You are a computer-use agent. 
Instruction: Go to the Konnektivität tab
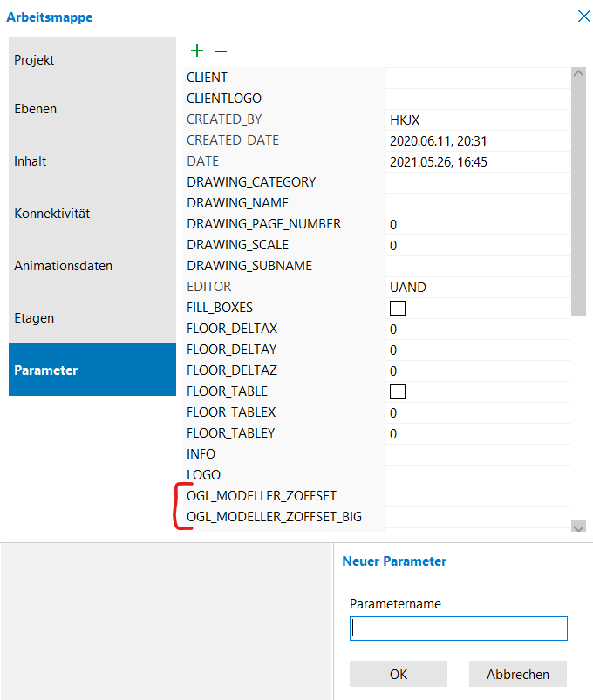tap(92, 214)
